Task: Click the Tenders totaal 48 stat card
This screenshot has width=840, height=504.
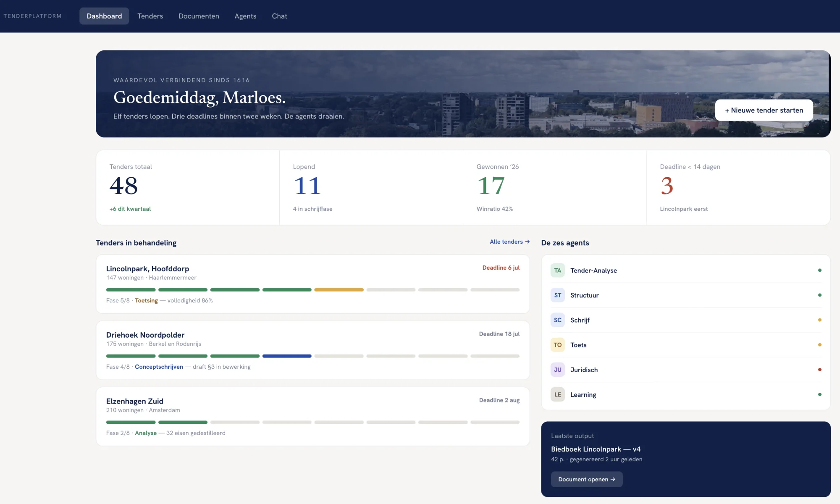Action: (x=188, y=187)
